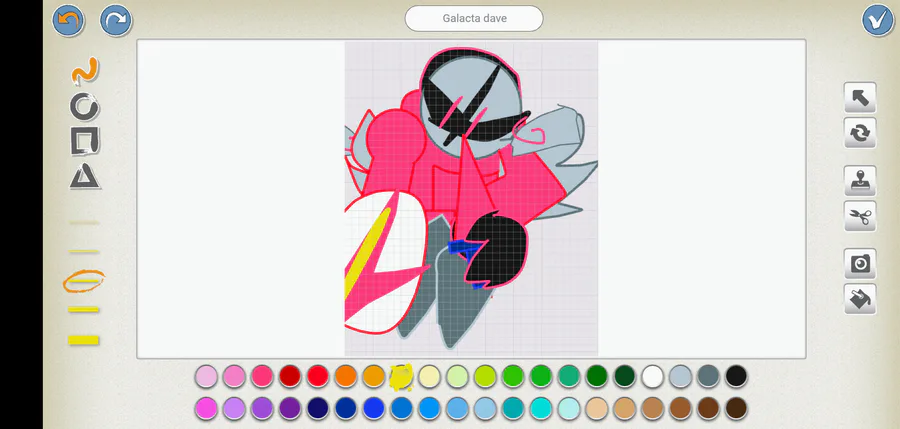Pick the bright cyan turquoise swatch
This screenshot has height=429, width=900.
click(541, 408)
